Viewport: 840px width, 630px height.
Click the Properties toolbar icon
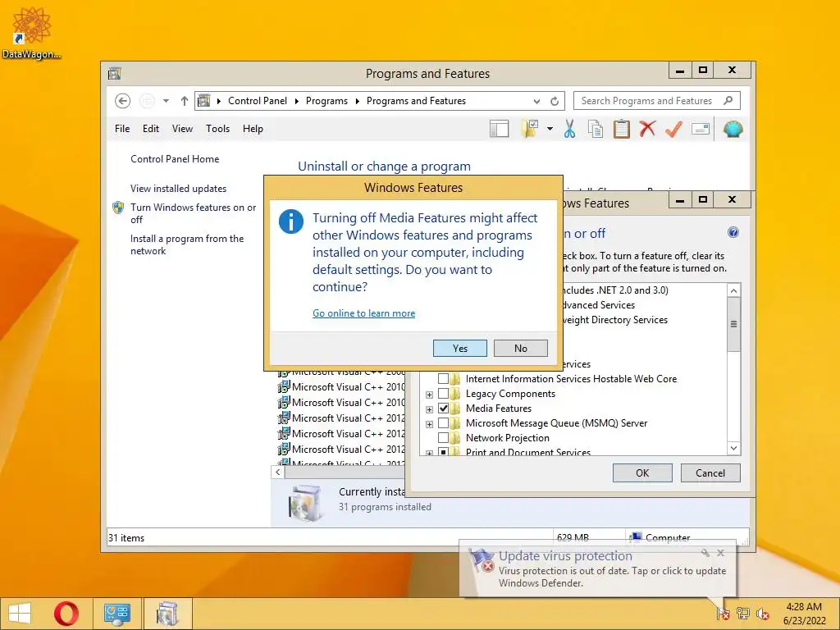click(x=701, y=129)
